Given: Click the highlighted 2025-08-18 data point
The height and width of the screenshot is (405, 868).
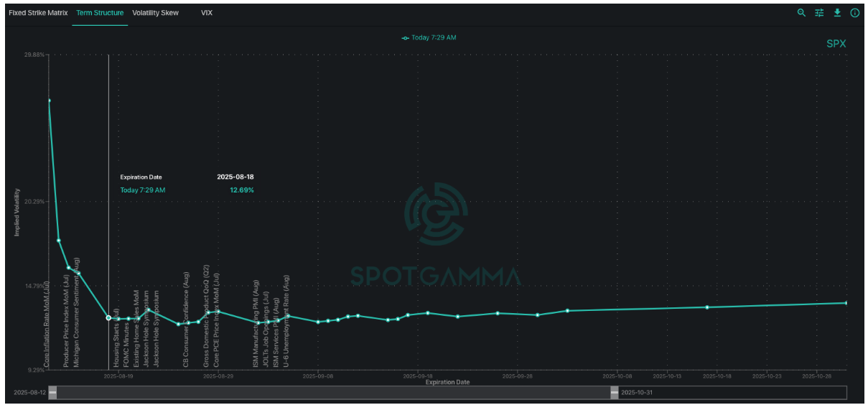Looking at the screenshot, I should [x=108, y=317].
